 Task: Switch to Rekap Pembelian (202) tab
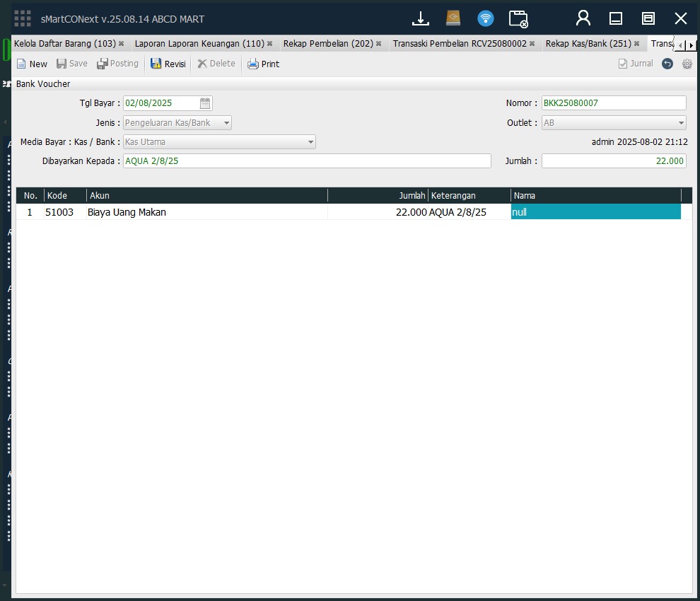328,44
